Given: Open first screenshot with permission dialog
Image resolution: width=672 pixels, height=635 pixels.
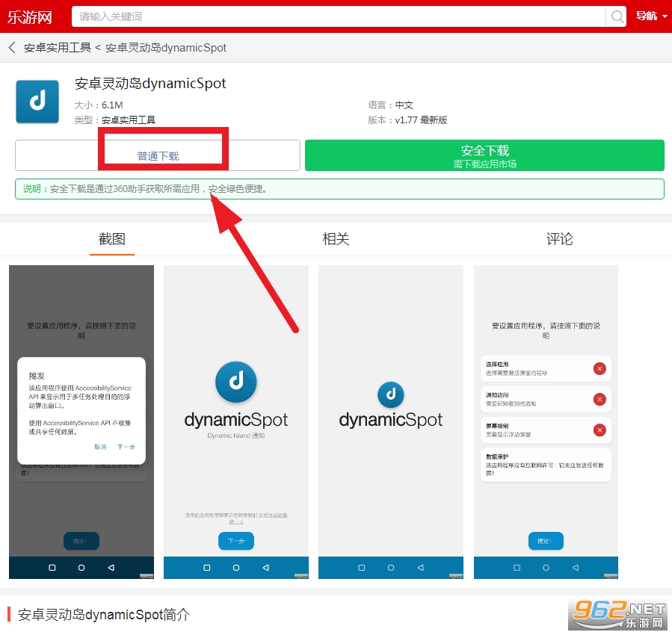Looking at the screenshot, I should (x=81, y=422).
